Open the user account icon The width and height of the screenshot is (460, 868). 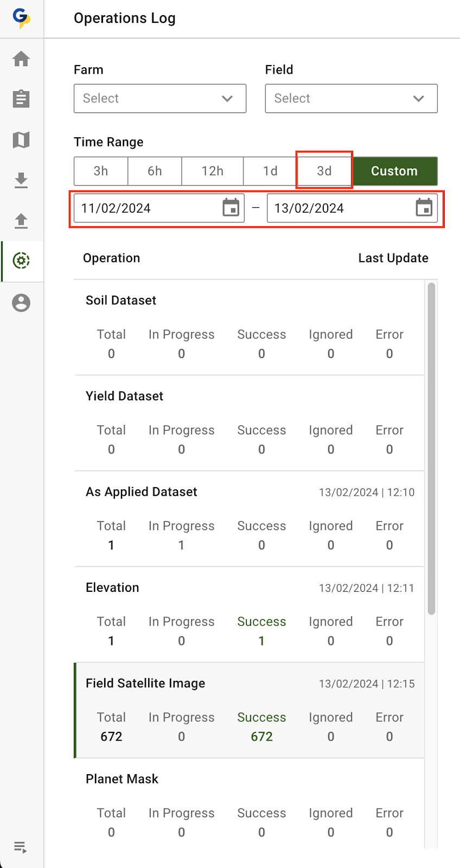point(21,303)
